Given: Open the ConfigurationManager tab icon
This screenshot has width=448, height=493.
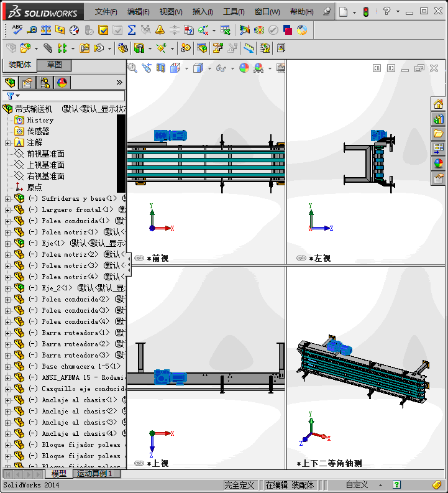Looking at the screenshot, I should [45, 83].
